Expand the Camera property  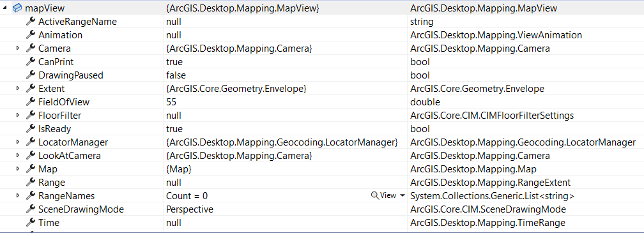[18, 49]
